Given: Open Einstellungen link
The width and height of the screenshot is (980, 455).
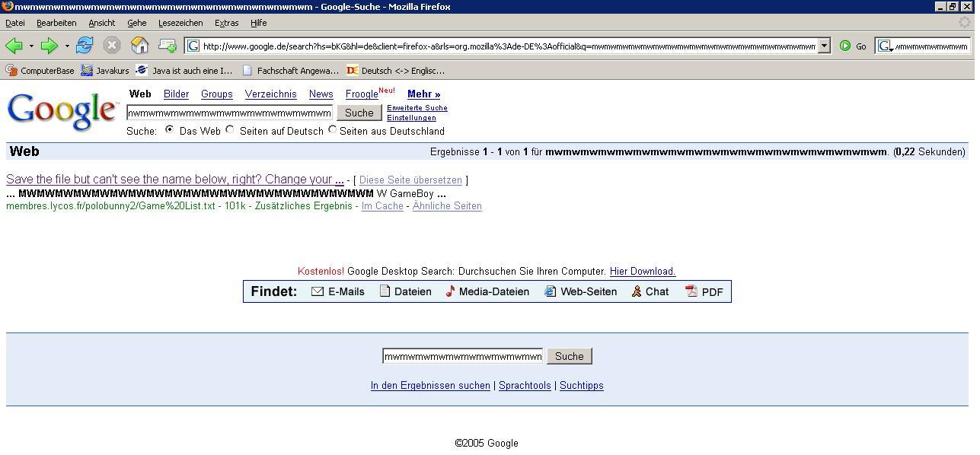Looking at the screenshot, I should (411, 118).
